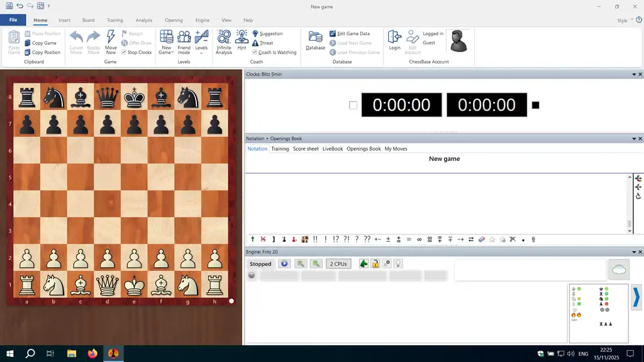
Task: Click the 2 CPUs button
Action: tap(338, 264)
